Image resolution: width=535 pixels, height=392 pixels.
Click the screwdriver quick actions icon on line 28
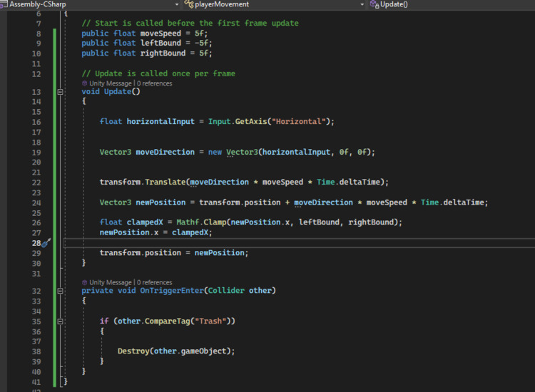[46, 243]
